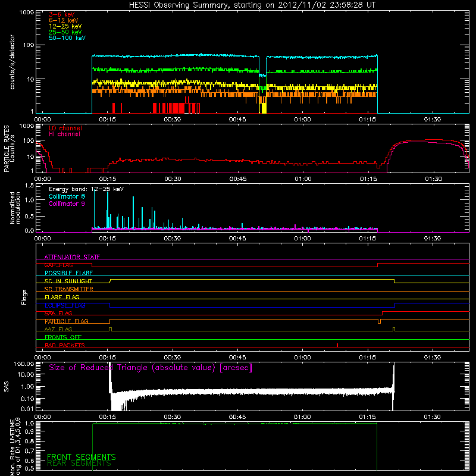Click the 0.9 tick on livetime axis

tap(29, 432)
